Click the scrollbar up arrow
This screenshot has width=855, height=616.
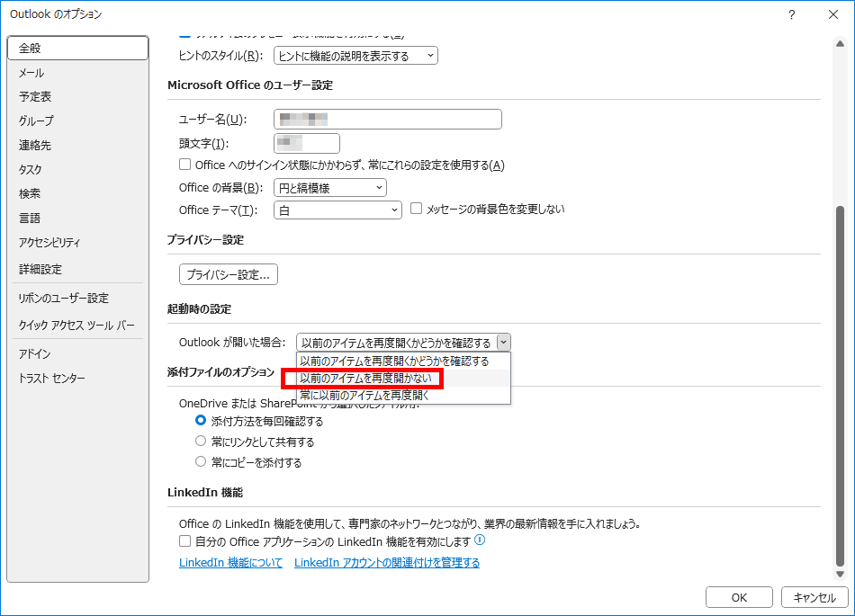coord(840,43)
